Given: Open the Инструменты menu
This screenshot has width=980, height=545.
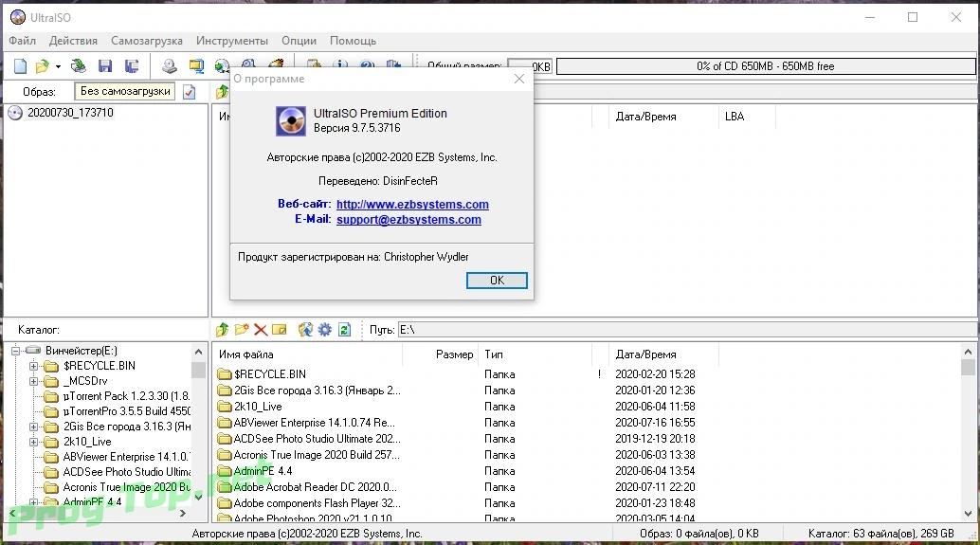Looking at the screenshot, I should click(232, 41).
